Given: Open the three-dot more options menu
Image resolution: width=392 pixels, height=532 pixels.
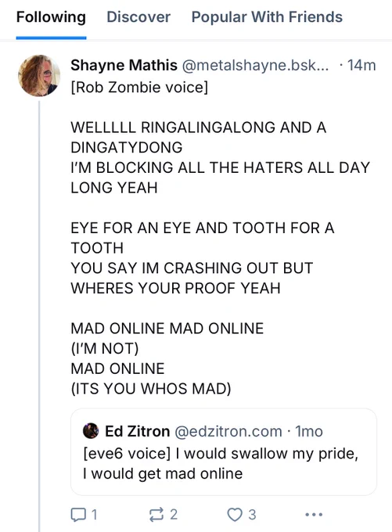Looking at the screenshot, I should (314, 515).
